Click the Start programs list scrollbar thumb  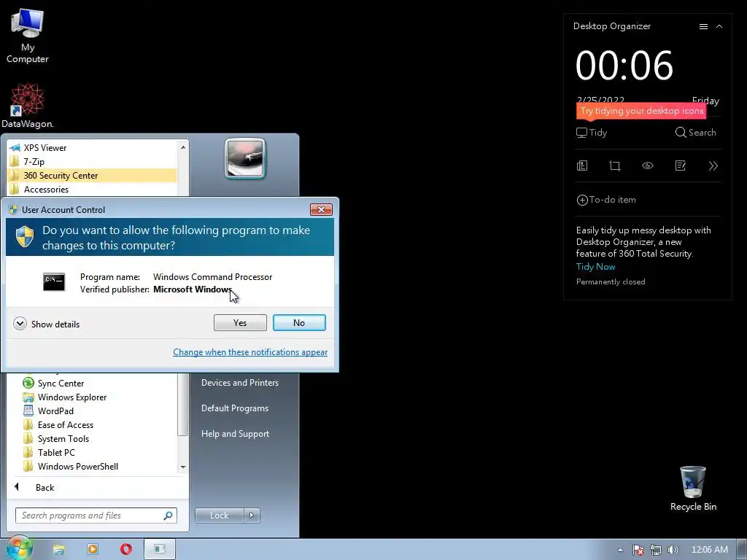[x=182, y=405]
